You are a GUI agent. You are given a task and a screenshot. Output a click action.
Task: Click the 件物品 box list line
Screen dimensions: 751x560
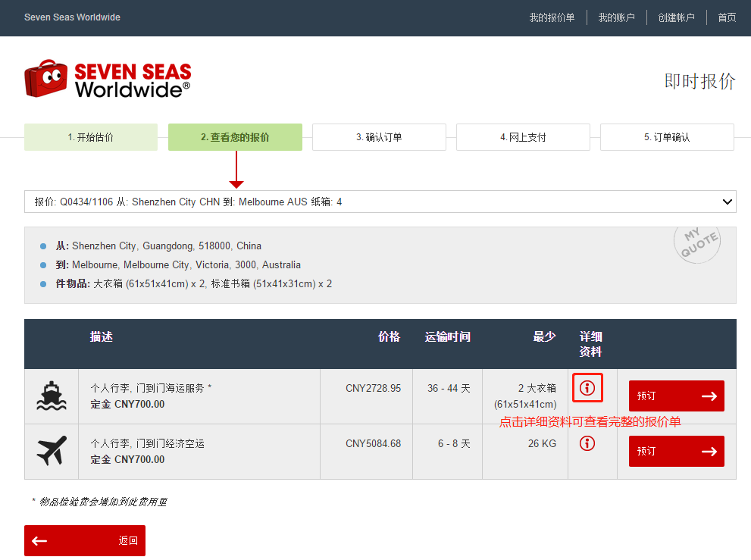point(193,283)
